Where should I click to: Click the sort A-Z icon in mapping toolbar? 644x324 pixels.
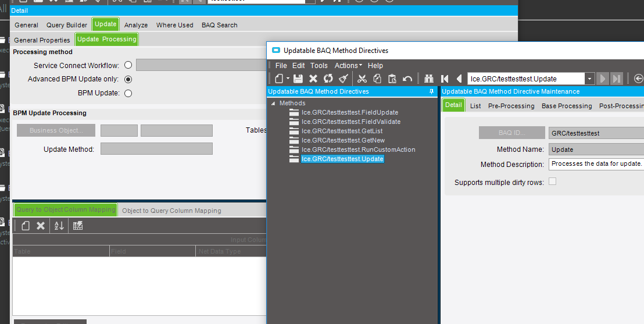[59, 225]
